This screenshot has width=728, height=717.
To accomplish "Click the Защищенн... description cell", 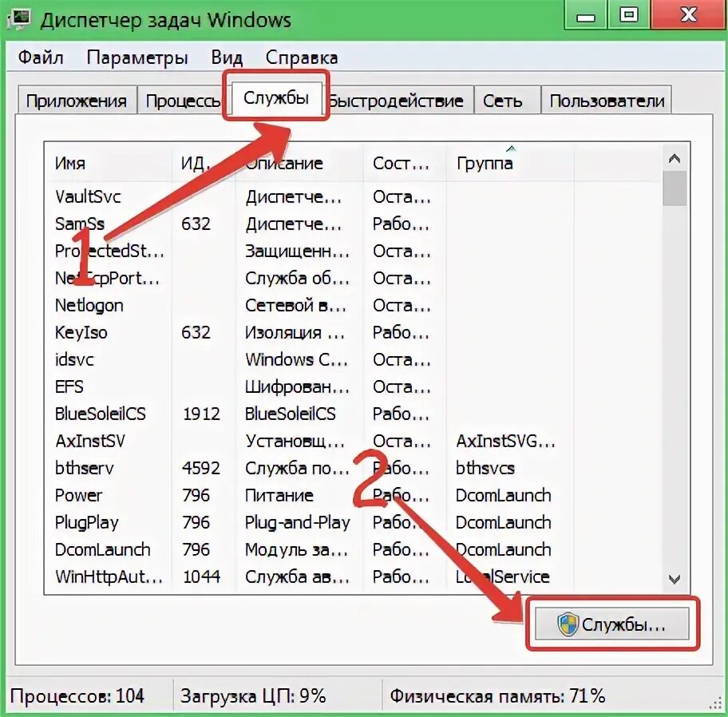I will pyautogui.click(x=297, y=251).
